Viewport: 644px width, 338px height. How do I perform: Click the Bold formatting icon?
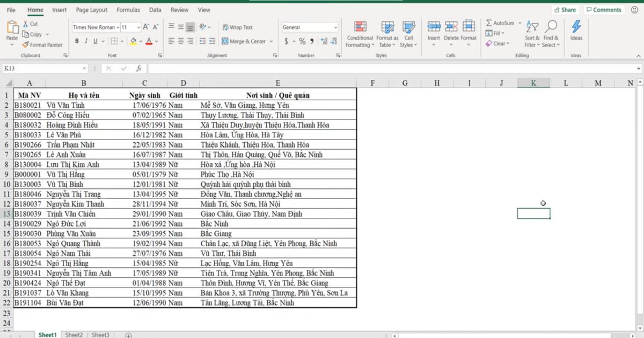(x=77, y=41)
